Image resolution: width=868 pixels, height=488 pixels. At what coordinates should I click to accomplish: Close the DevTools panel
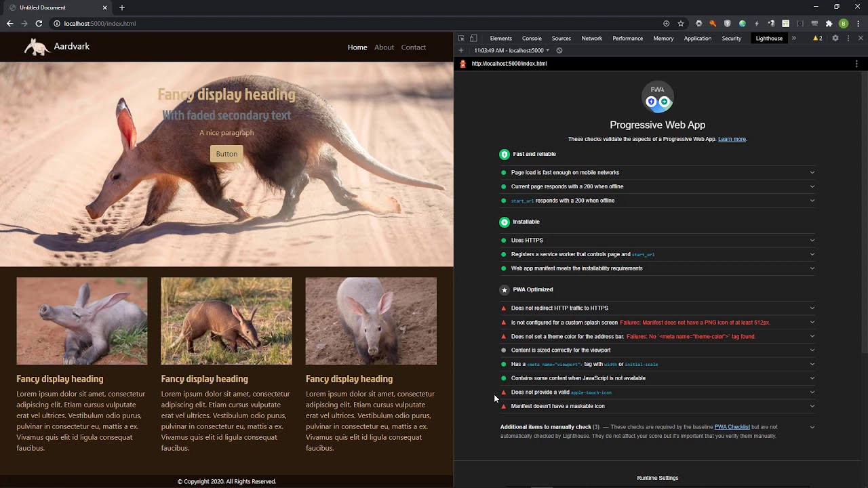(861, 38)
